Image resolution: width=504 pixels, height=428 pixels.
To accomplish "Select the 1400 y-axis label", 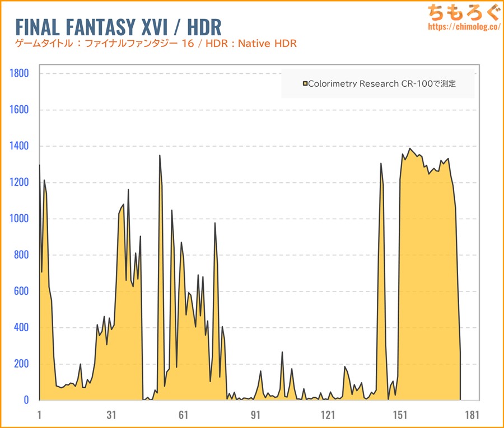I will coord(19,146).
